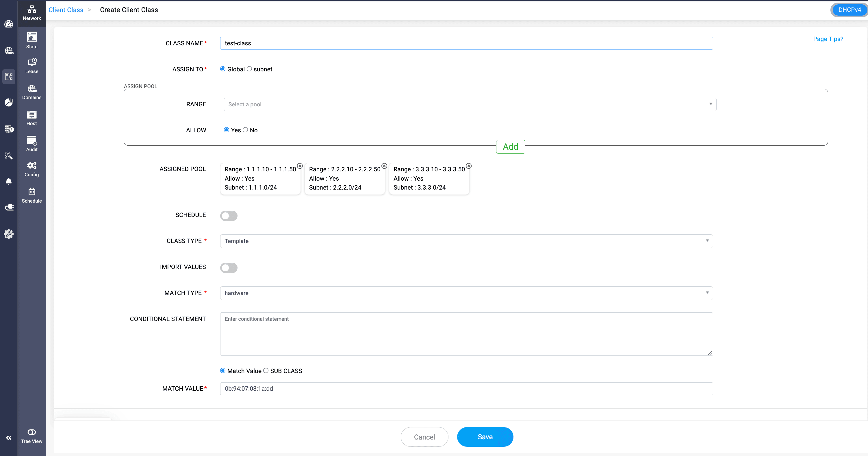Screen dimensions: 868x456
Task: Enable the Schedule toggle switch
Action: (x=229, y=216)
